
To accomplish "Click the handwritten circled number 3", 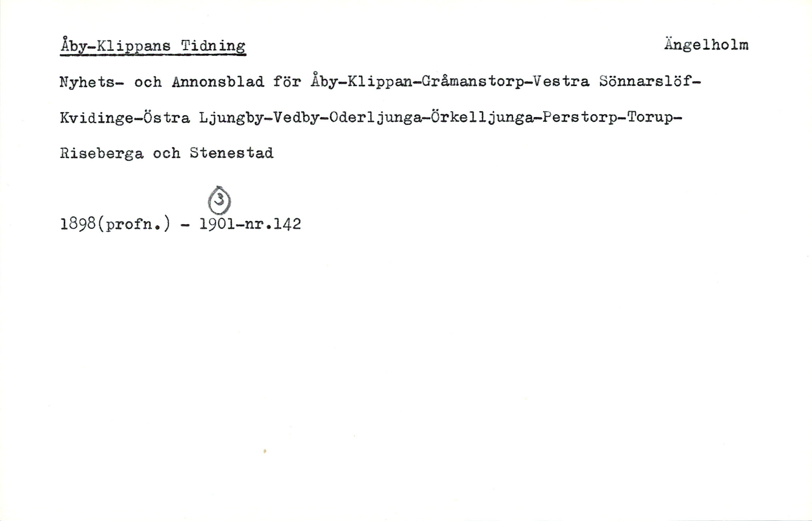I will coord(219,201).
